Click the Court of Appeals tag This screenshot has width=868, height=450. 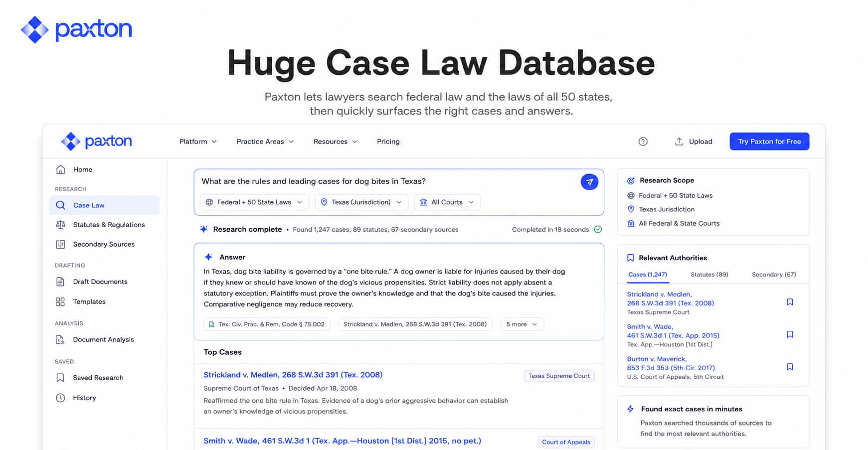[x=566, y=442]
